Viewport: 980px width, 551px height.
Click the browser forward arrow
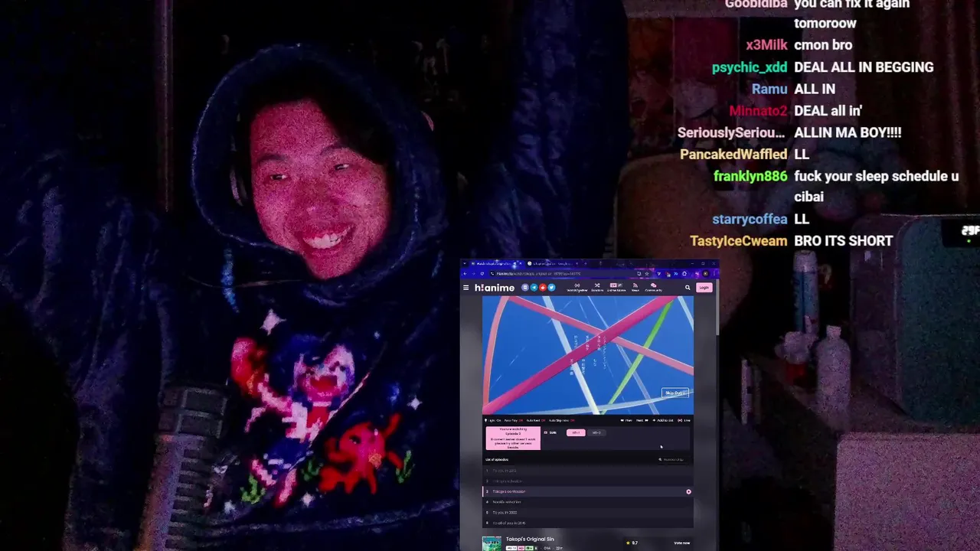click(473, 273)
